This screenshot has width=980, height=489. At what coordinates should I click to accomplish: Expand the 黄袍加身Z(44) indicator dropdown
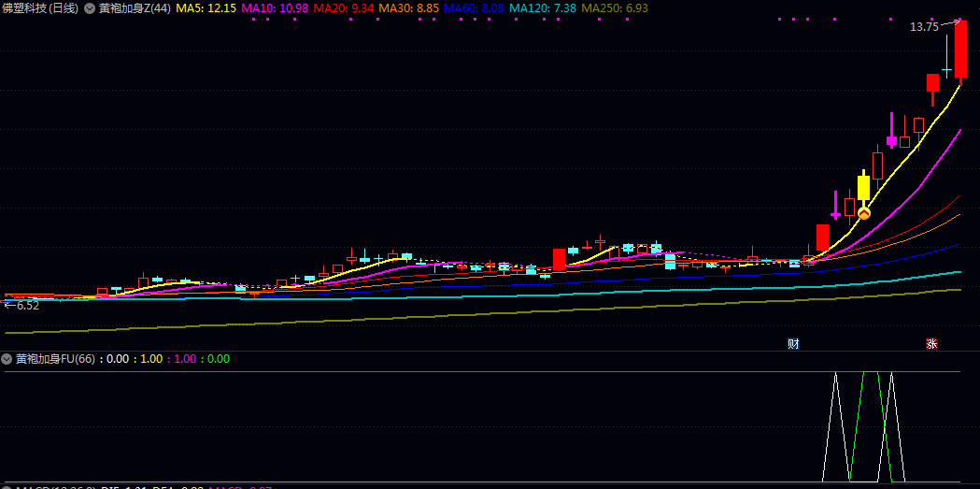[90, 7]
